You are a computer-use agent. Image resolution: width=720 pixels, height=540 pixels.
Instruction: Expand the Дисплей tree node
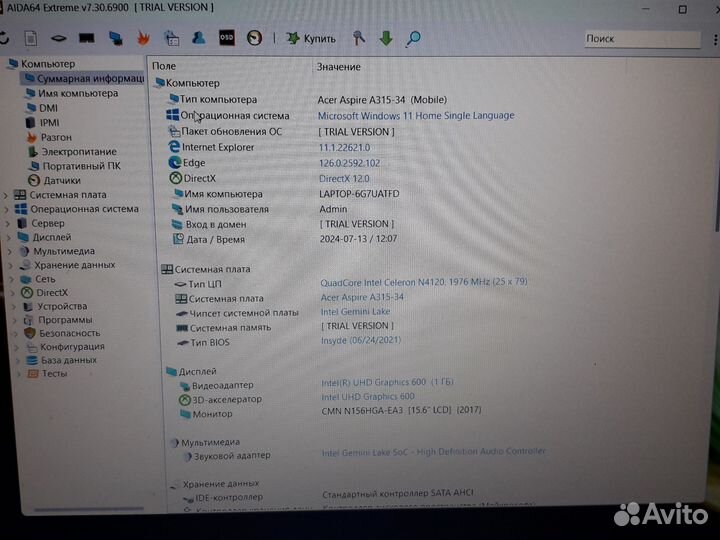pos(10,237)
